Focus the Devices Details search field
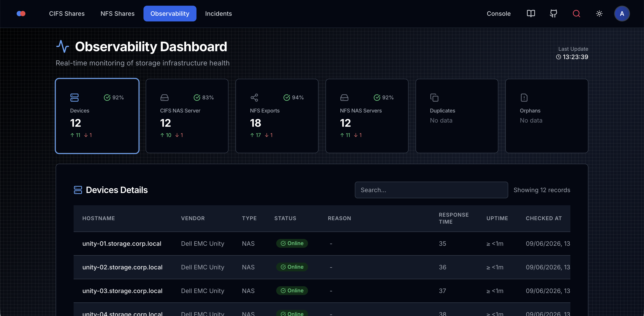 (x=431, y=190)
